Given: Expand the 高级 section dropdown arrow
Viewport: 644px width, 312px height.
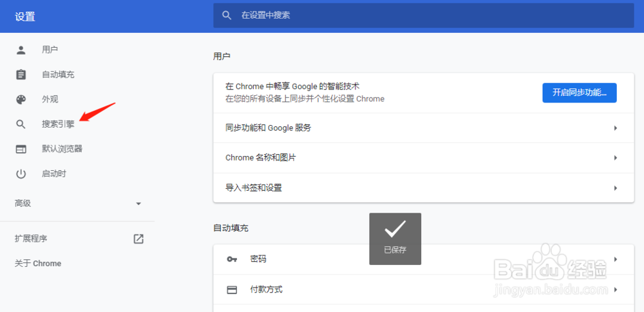Looking at the screenshot, I should coord(139,204).
